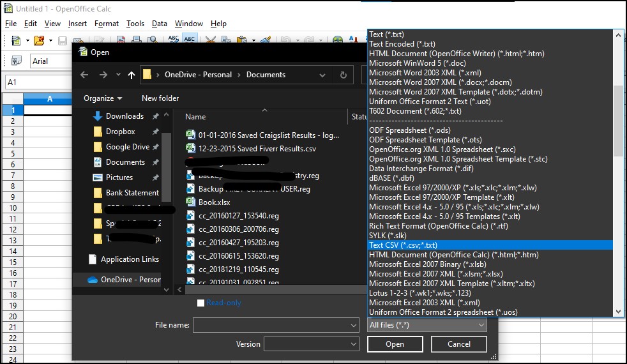Viewport: 627px width, 364px height.
Task: Click the file type list scrollbar down arrow
Action: [x=618, y=312]
